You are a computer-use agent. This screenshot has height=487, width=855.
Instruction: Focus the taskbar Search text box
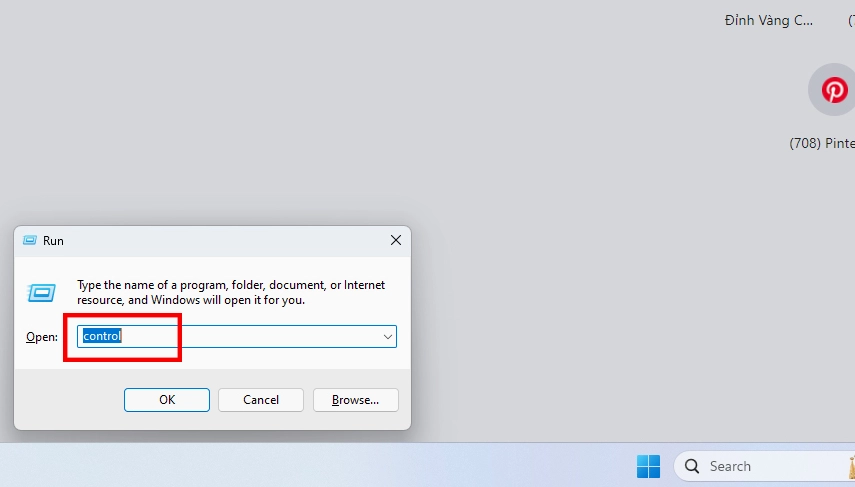click(760, 466)
